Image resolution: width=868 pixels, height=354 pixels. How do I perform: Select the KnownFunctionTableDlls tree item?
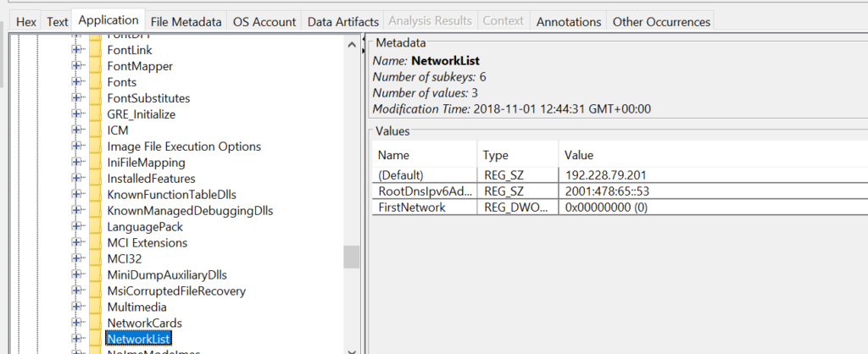click(x=172, y=195)
